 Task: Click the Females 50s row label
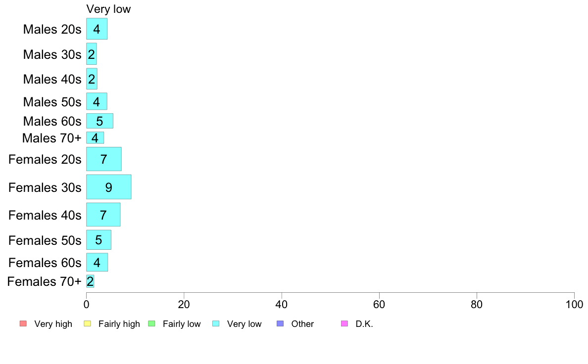point(45,240)
